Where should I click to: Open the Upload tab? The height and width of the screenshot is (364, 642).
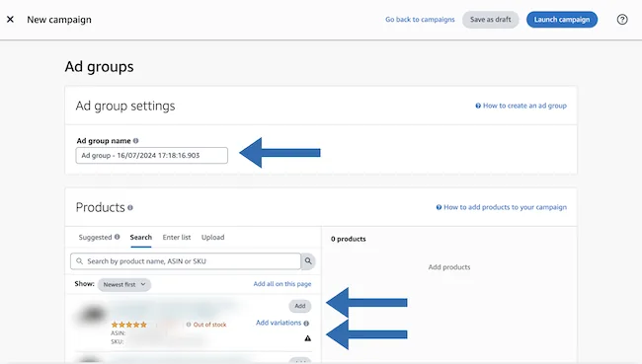pos(213,237)
